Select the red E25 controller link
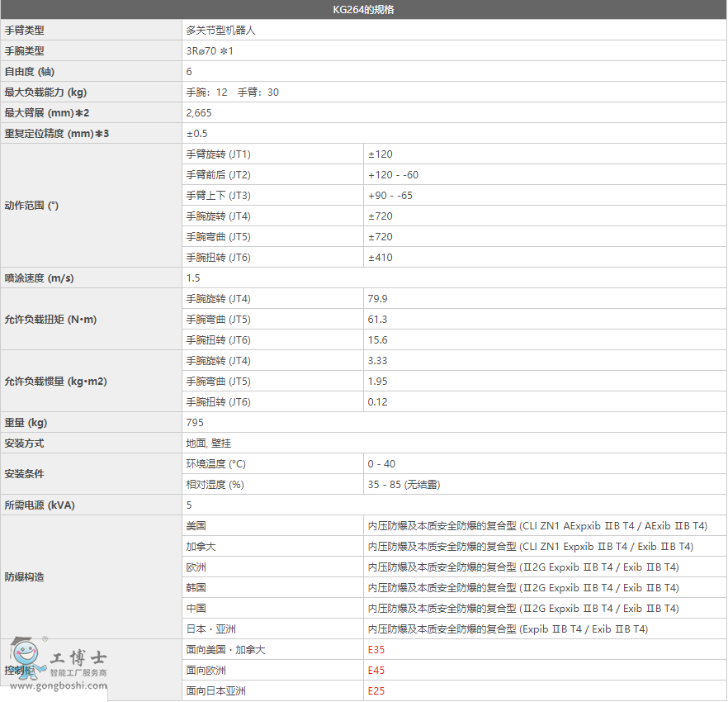The height and width of the screenshot is (702, 728). click(x=376, y=691)
